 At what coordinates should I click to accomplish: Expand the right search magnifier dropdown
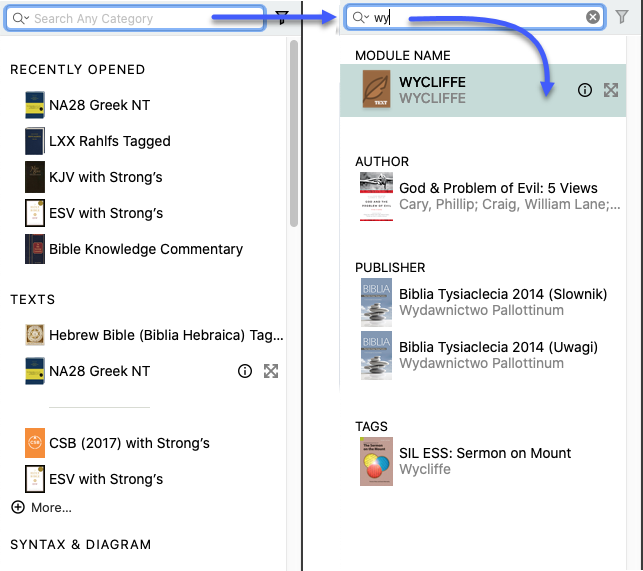click(359, 17)
